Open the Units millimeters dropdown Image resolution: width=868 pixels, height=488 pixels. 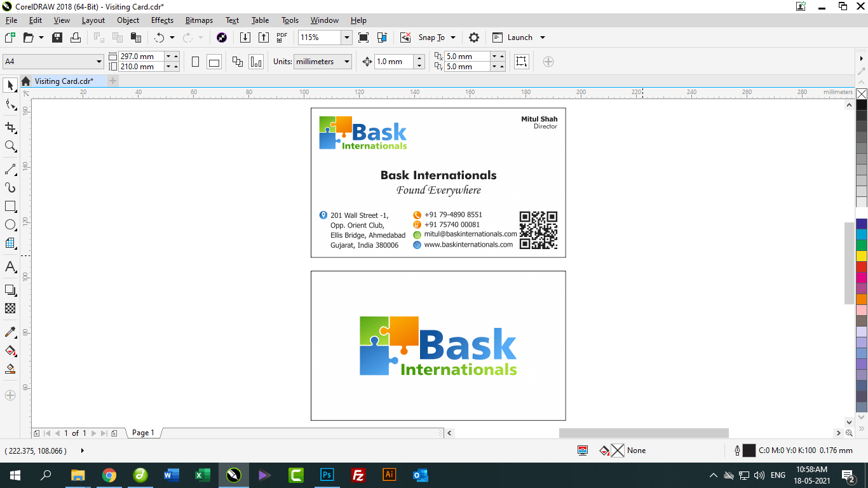[347, 62]
